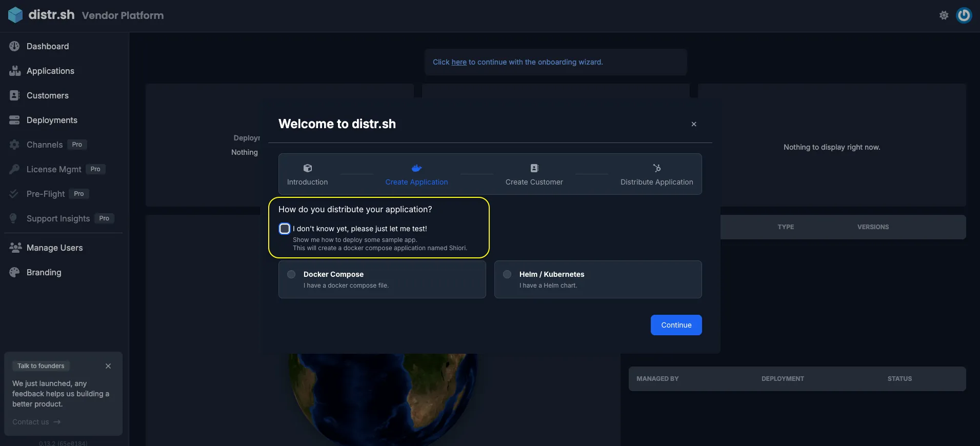Click the Pro badge next to License Mgmt

[95, 169]
